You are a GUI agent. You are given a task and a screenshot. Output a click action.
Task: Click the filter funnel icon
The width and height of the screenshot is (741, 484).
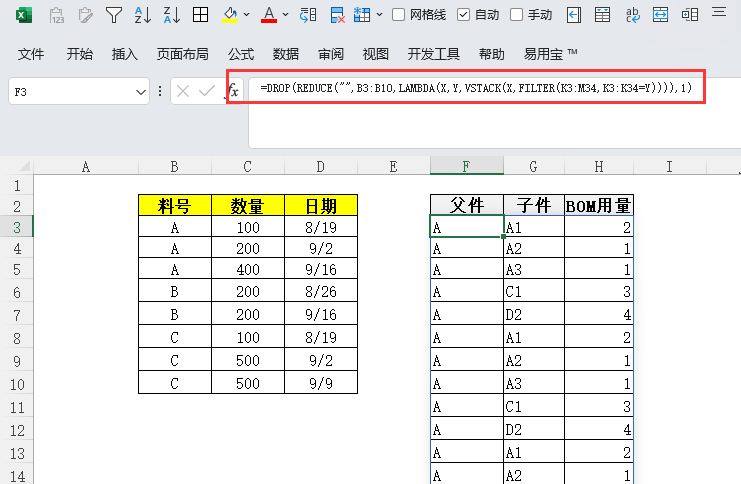[114, 15]
